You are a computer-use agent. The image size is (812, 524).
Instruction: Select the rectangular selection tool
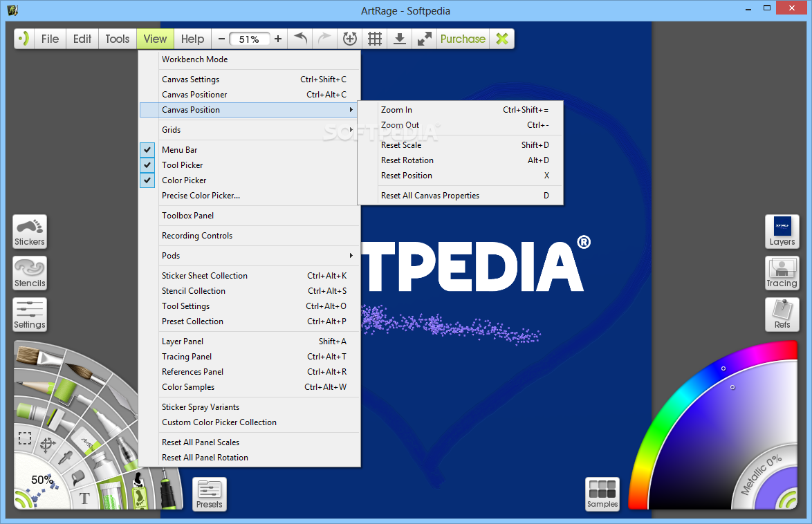tap(25, 438)
